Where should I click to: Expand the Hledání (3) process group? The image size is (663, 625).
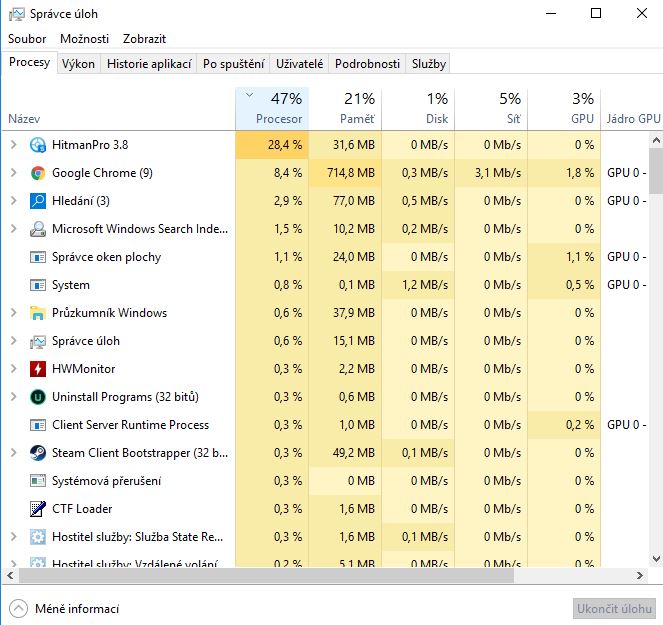click(14, 201)
